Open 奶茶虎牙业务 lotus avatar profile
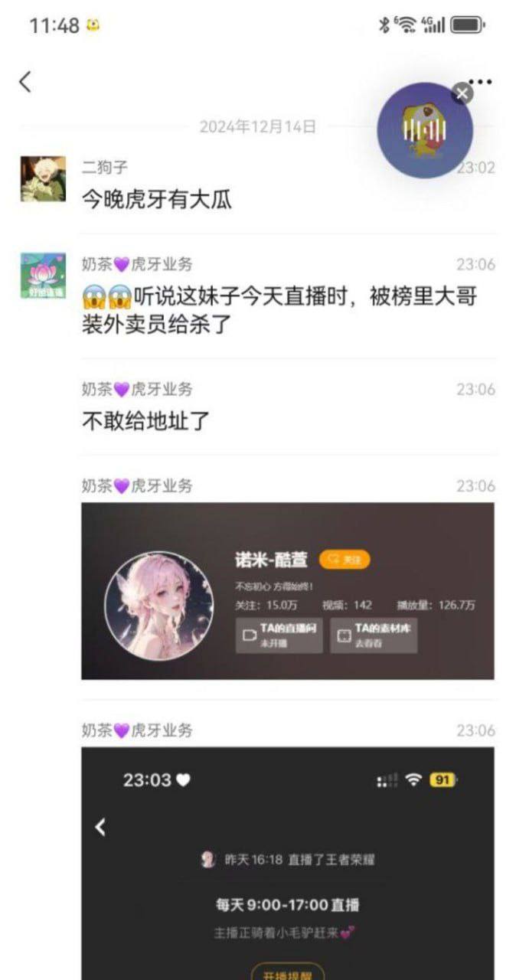 (43, 276)
